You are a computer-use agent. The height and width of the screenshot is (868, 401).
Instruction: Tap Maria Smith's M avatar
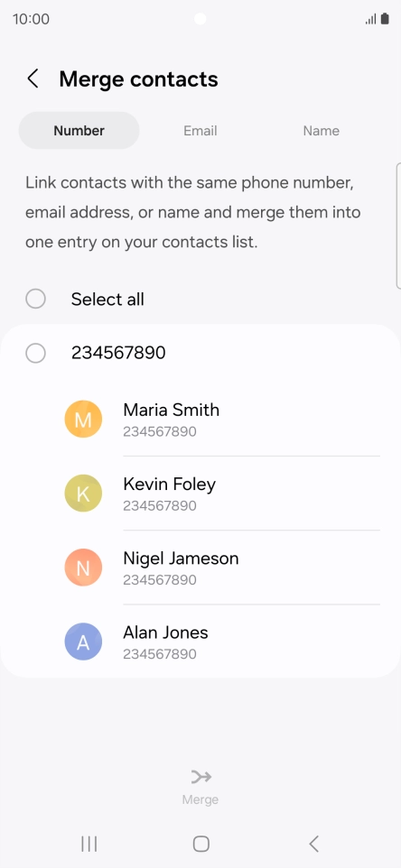point(83,420)
